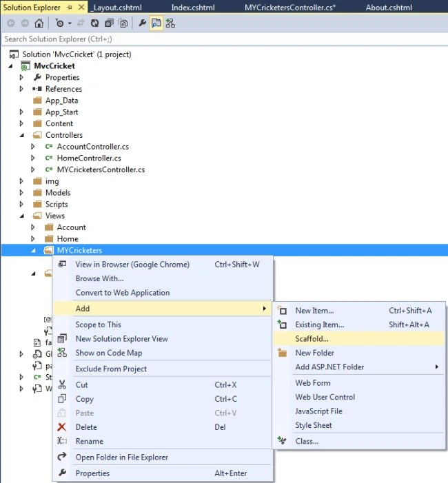Expand Add ASP.NET Folder submenu arrow
This screenshot has width=448, height=483.
(x=436, y=367)
